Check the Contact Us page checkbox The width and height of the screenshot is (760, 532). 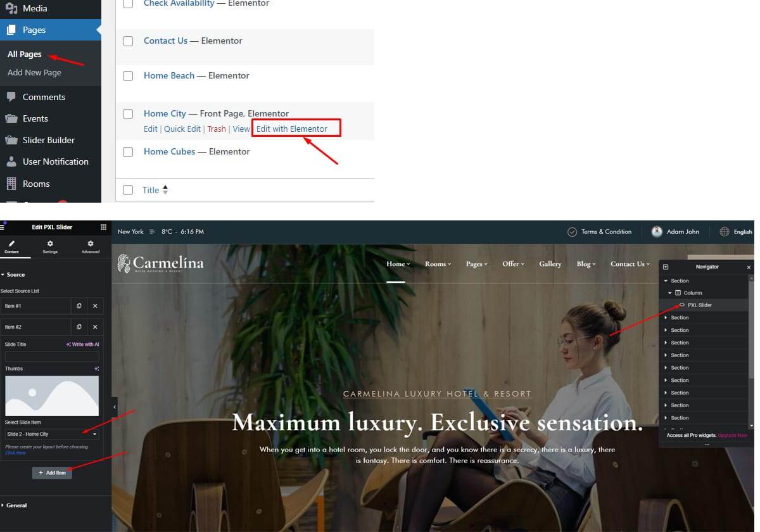click(128, 41)
